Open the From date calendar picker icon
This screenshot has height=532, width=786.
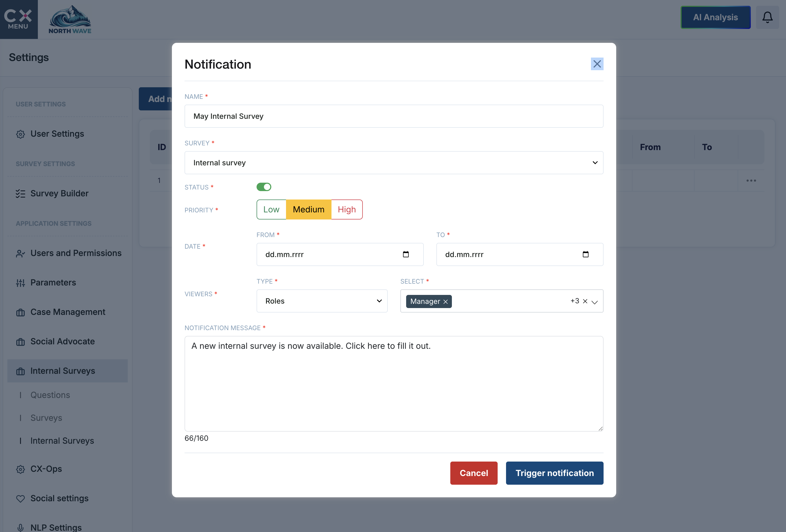406,254
